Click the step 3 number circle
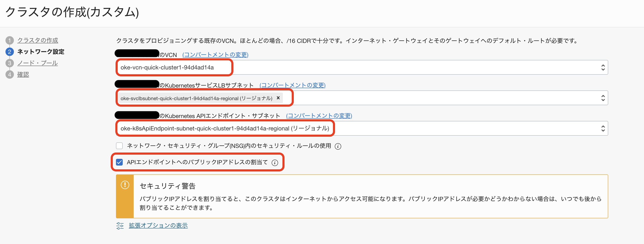This screenshot has height=244, width=644. pyautogui.click(x=9, y=63)
